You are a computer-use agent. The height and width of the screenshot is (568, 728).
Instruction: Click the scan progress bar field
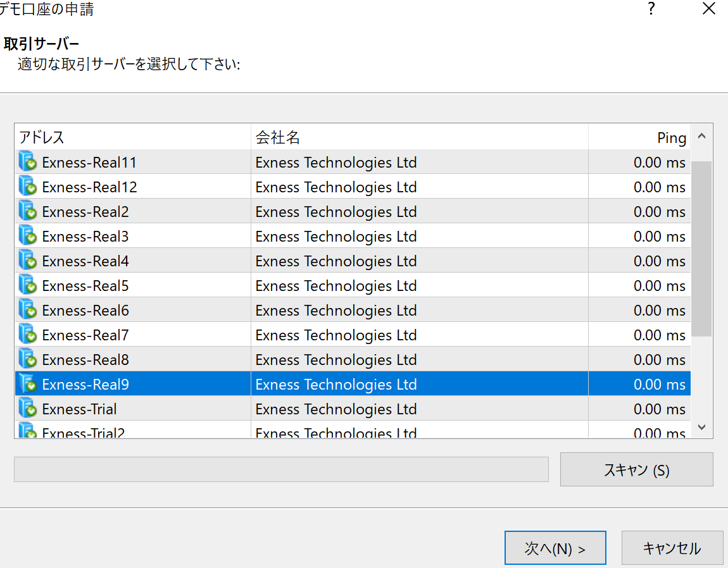coord(281,469)
